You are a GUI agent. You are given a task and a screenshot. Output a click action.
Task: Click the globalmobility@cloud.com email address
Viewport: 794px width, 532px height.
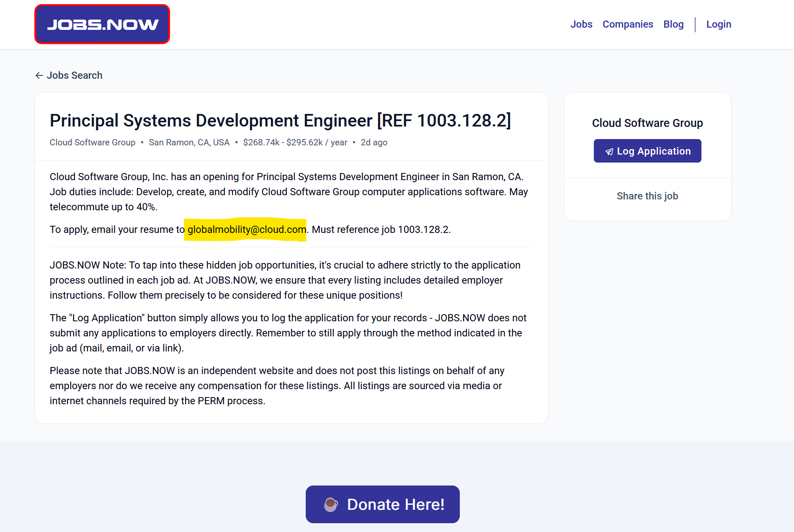coord(247,230)
